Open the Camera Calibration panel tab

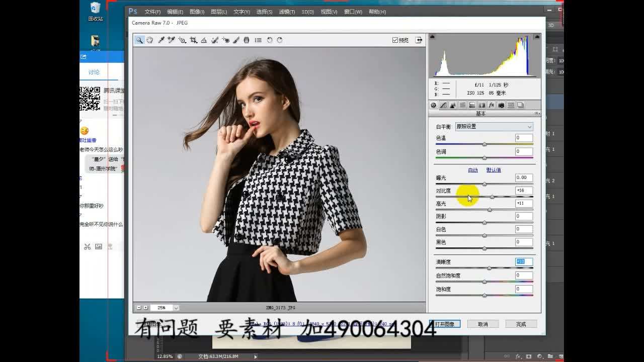point(501,105)
